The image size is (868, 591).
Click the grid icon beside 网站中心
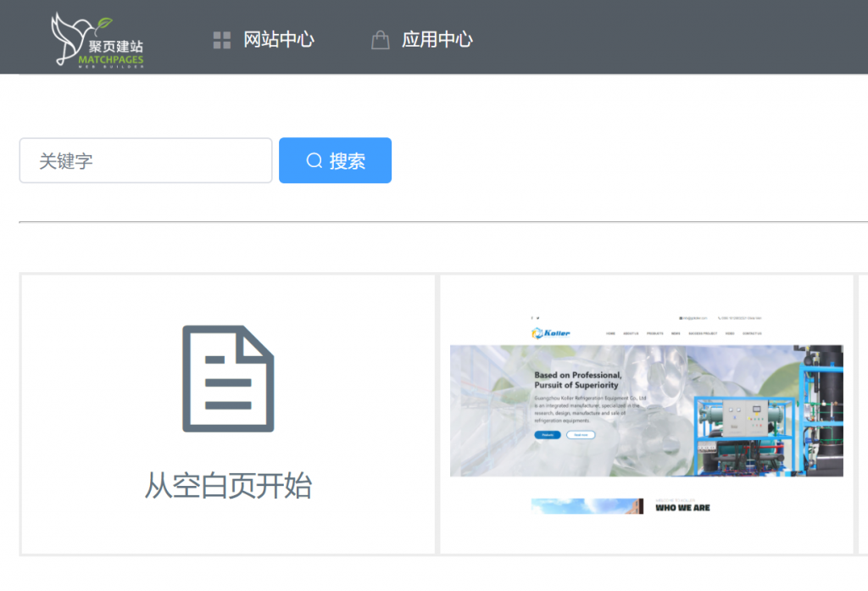point(222,40)
